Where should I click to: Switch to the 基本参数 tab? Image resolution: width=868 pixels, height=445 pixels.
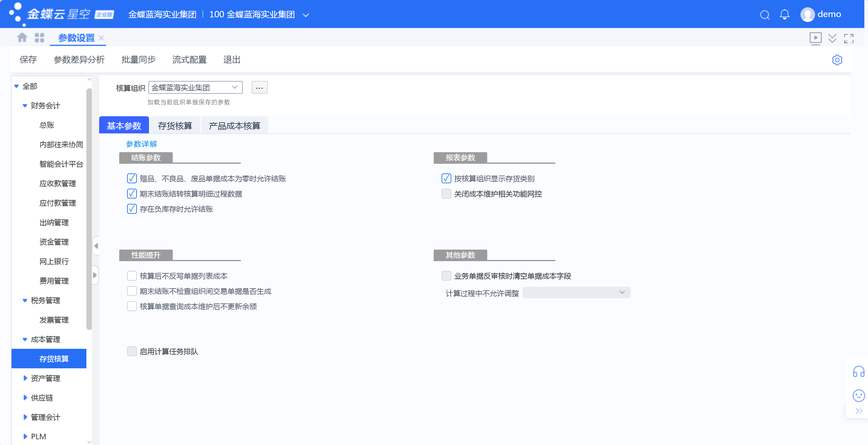point(124,125)
